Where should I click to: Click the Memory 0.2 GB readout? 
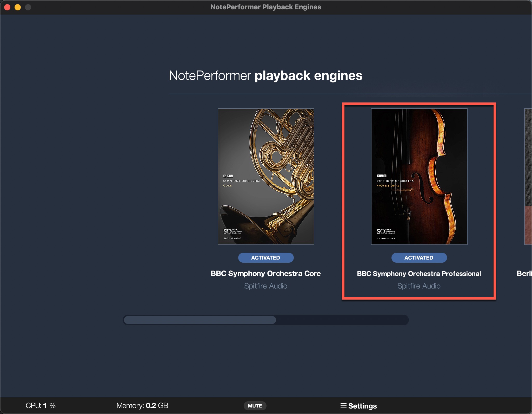[142, 406]
